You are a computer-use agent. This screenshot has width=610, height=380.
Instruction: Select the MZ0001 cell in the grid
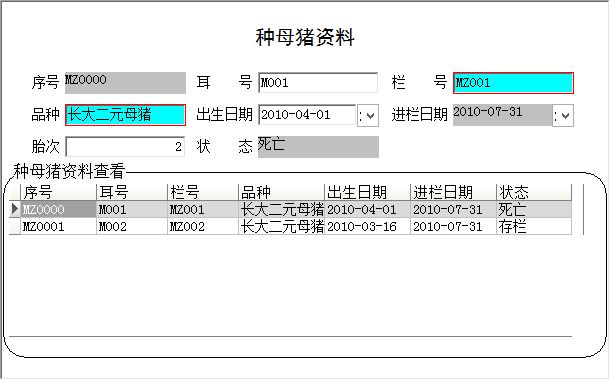(58, 226)
